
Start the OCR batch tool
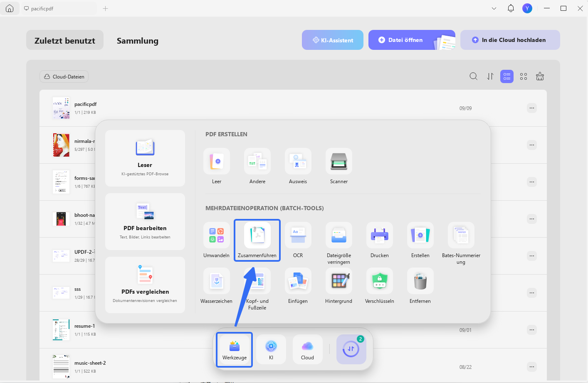pos(298,236)
